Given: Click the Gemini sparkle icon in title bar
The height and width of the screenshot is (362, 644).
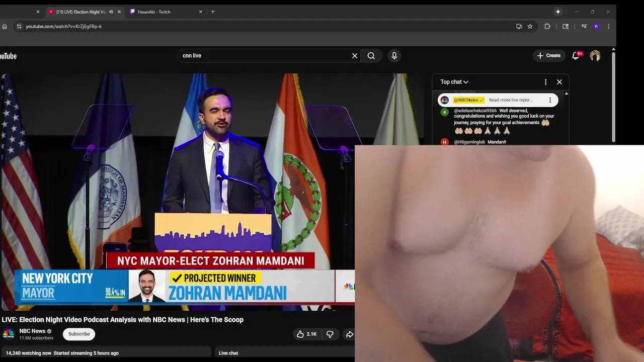Looking at the screenshot, I should click(x=558, y=12).
